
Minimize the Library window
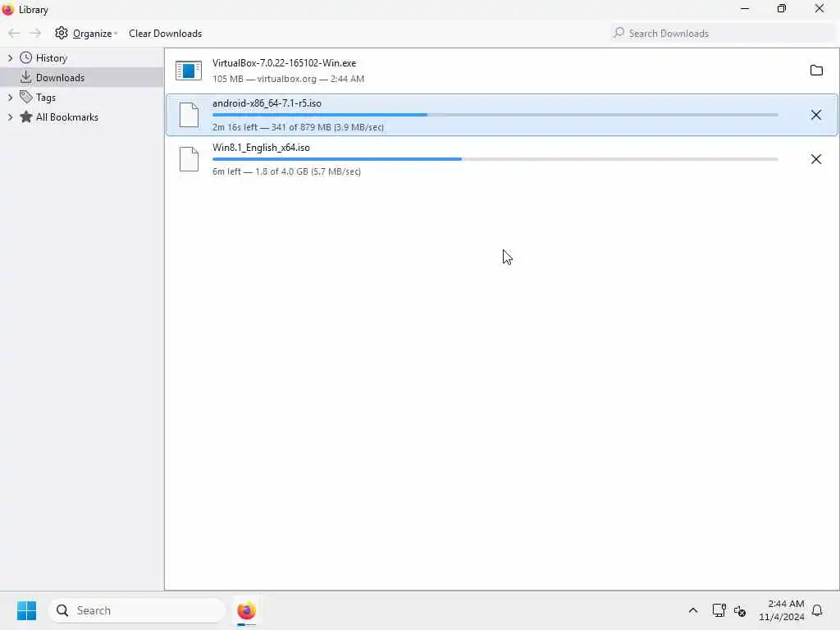point(745,8)
